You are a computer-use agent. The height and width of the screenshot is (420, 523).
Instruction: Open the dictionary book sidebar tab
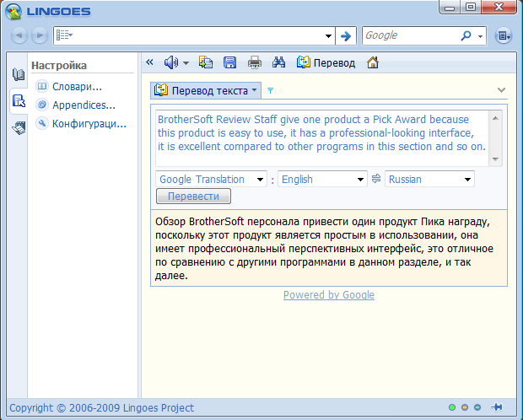18,75
